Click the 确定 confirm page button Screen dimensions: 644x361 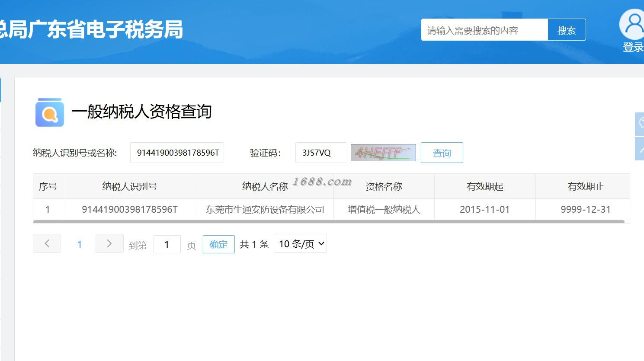219,244
